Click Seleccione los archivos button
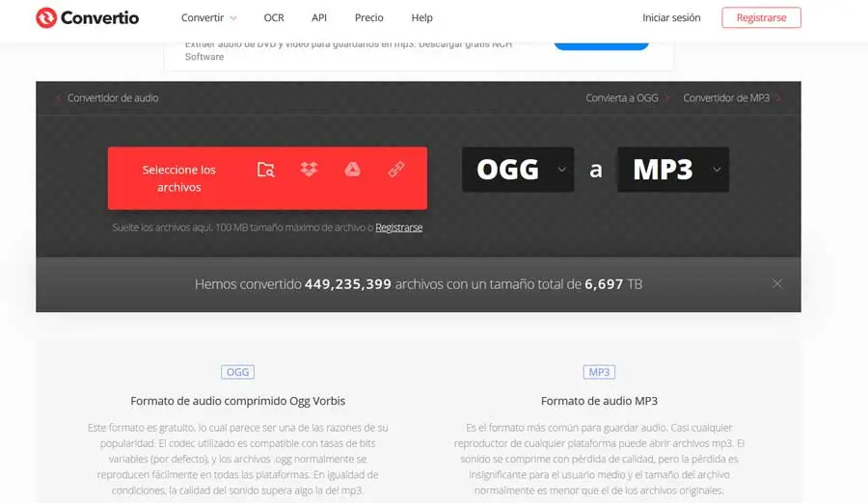This screenshot has width=868, height=503. click(x=178, y=178)
